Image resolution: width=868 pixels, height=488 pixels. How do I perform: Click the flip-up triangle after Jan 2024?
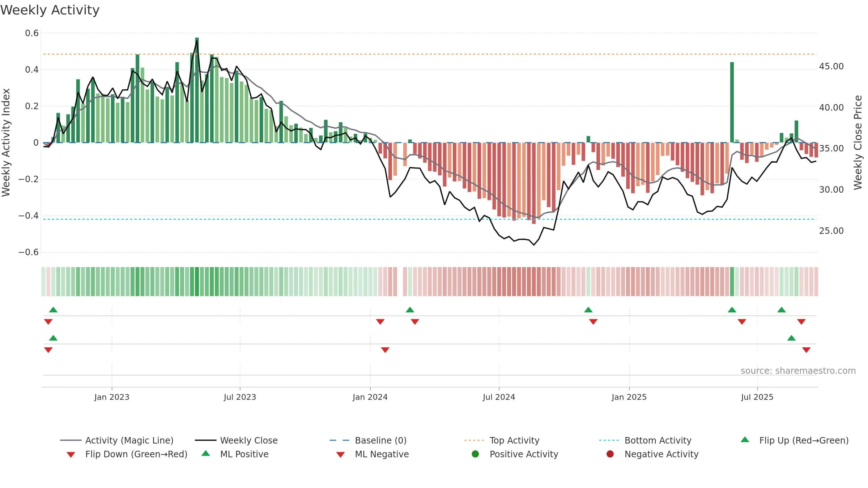coord(410,310)
